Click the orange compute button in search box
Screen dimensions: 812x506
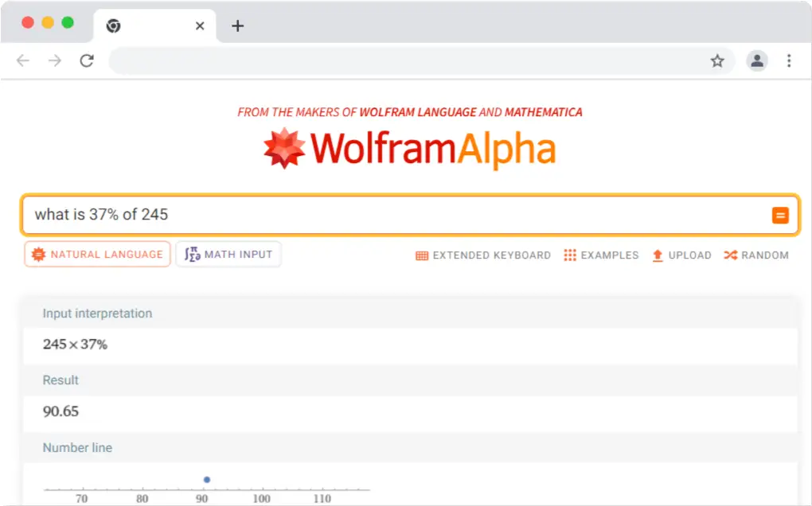click(780, 215)
